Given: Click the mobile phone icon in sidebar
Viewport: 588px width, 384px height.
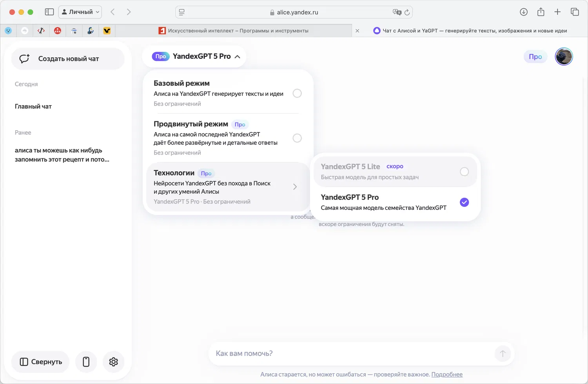Looking at the screenshot, I should [86, 362].
